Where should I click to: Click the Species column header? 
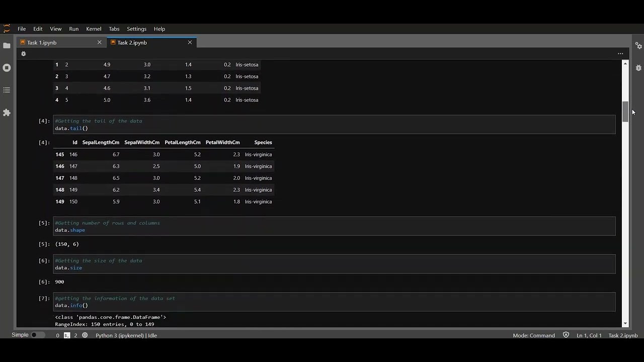coord(263,143)
